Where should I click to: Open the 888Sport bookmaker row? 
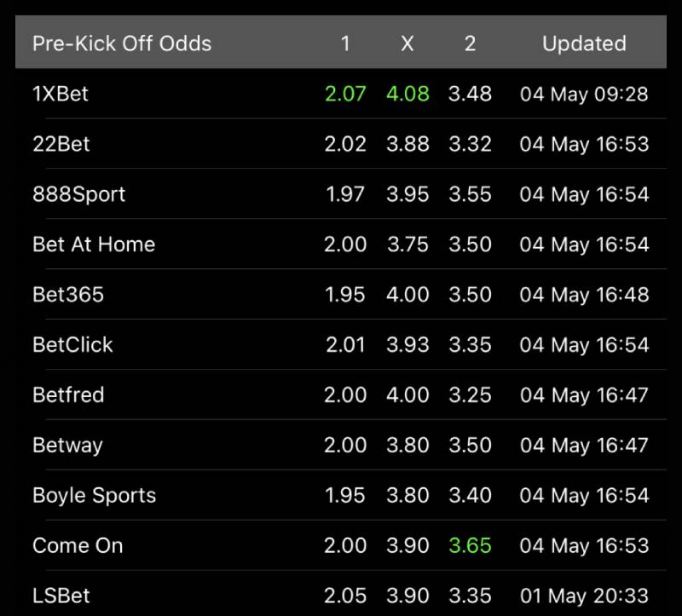pos(341,194)
